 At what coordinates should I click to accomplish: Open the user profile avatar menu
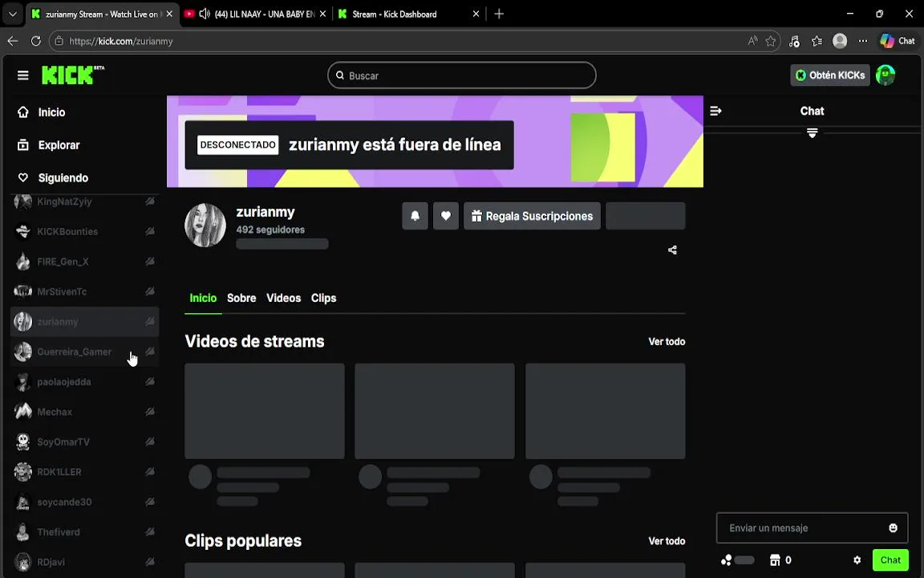pos(885,75)
